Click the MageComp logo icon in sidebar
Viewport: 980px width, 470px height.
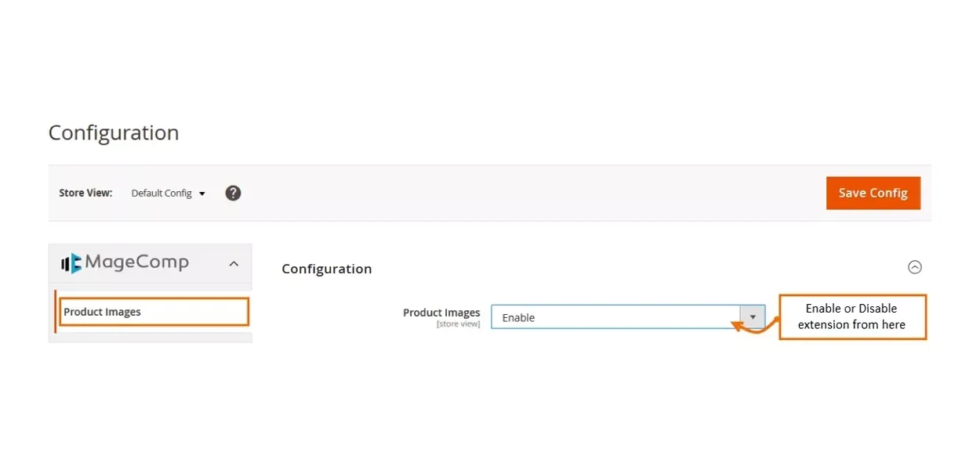71,263
